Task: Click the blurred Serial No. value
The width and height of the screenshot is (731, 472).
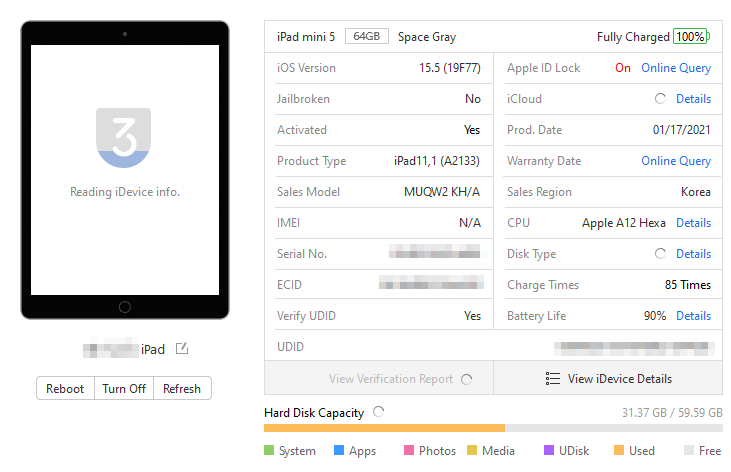Action: [x=434, y=251]
